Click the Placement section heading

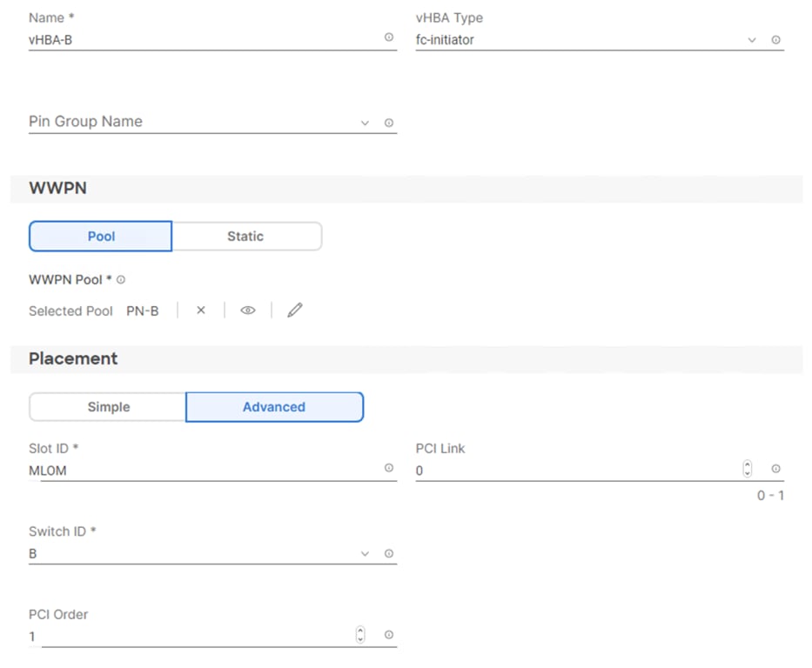[74, 358]
